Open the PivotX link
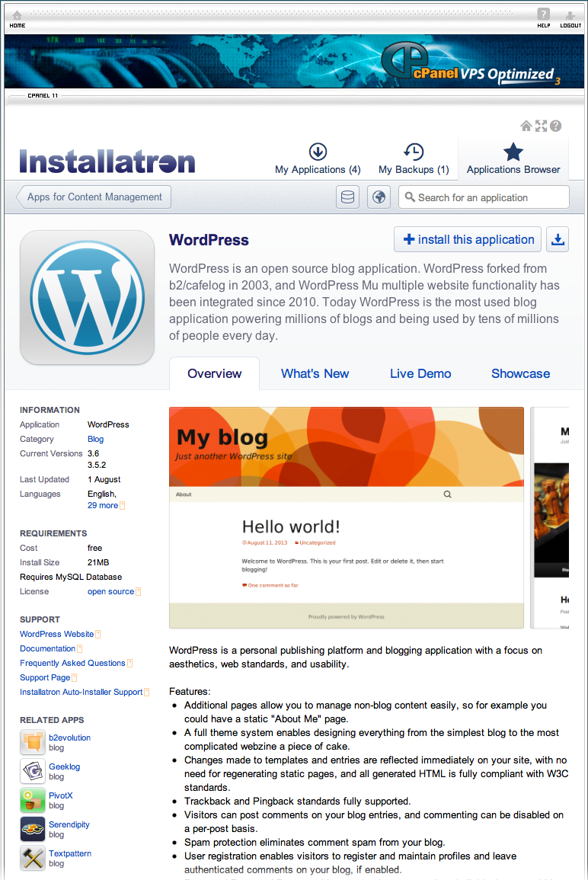588x880 pixels. (61, 795)
